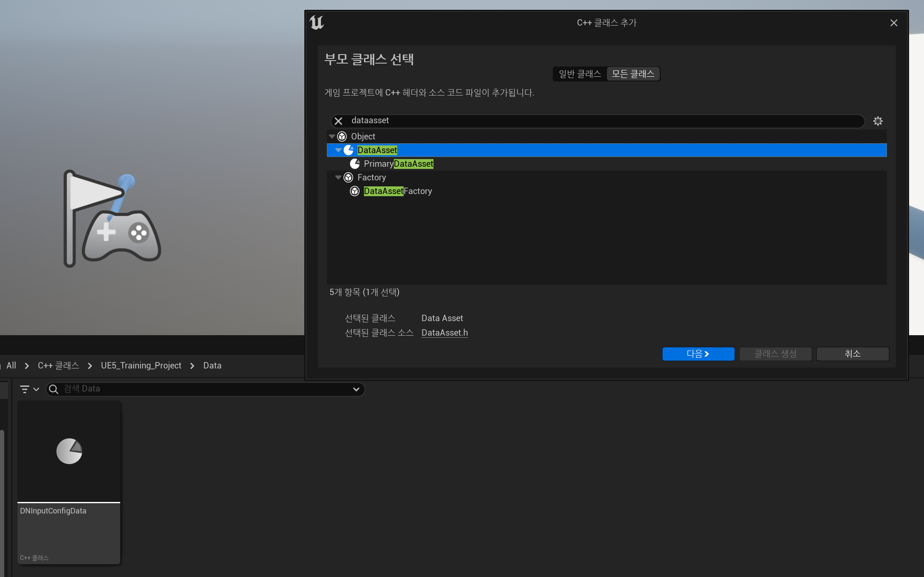Click the PrimaryDataAsset pie chart icon
924x577 pixels.
[x=355, y=164]
